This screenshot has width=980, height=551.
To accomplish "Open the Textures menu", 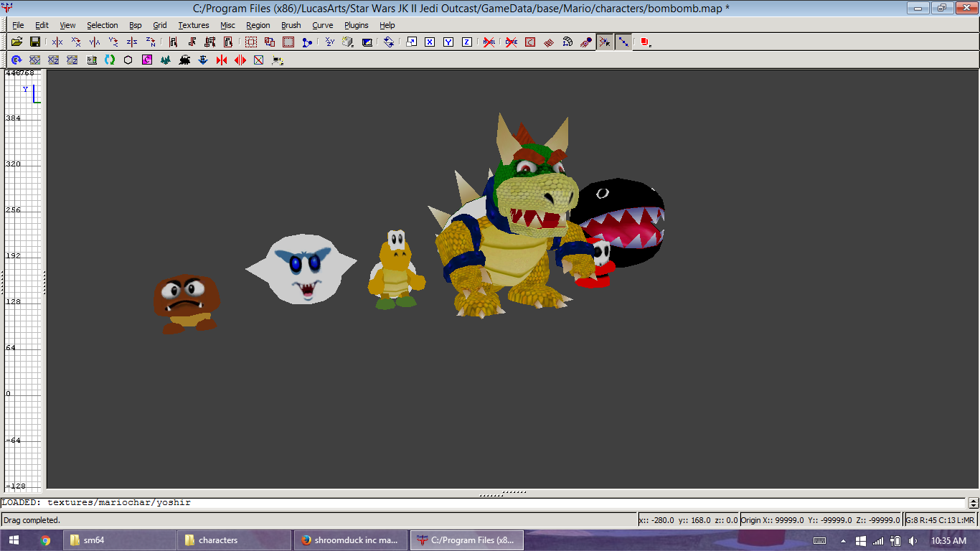I will [194, 25].
